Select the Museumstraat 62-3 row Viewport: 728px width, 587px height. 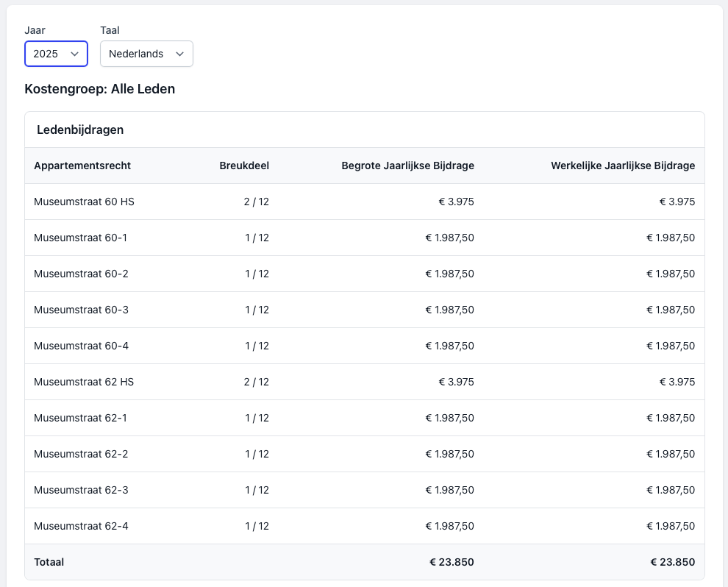coord(81,490)
